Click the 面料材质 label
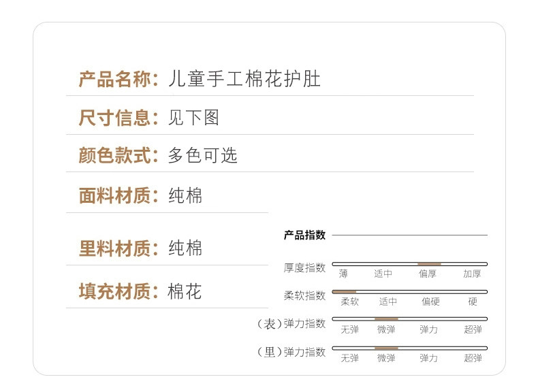This screenshot has height=392, width=538. coord(118,196)
